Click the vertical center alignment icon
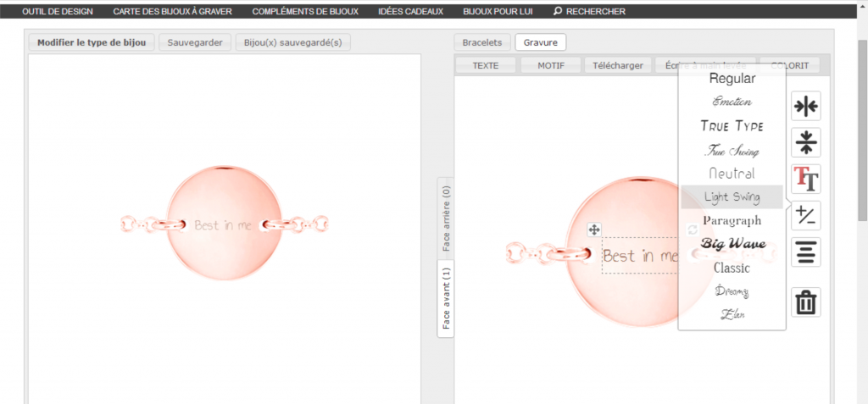Viewport: 868px width, 404px height. [x=805, y=142]
